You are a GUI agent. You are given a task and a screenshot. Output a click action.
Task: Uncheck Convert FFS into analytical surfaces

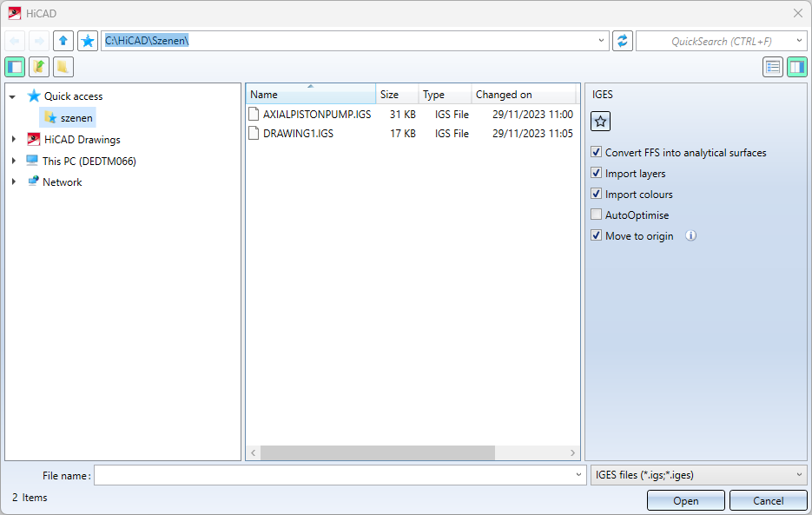coord(596,153)
